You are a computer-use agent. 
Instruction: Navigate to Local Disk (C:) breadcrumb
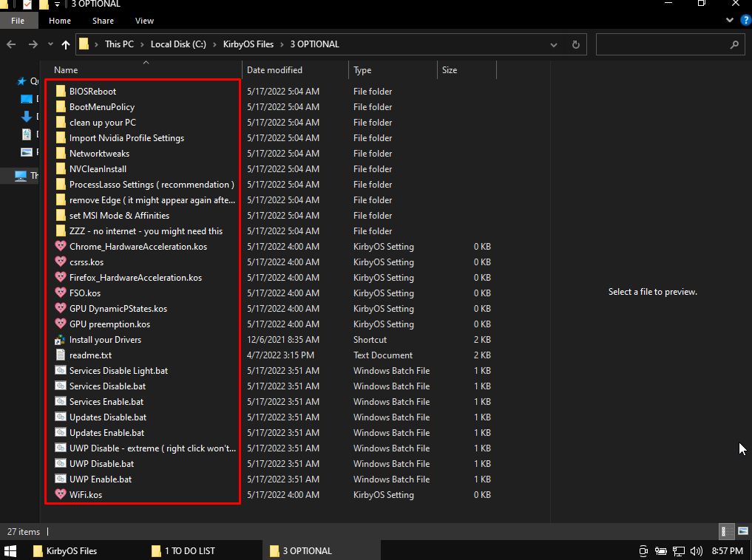click(178, 44)
